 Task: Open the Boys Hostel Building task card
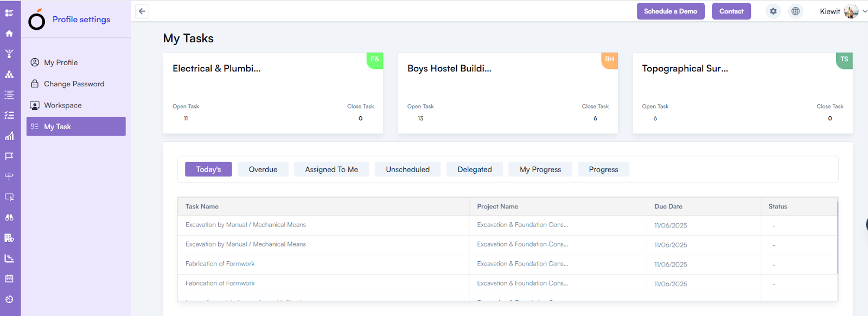tap(508, 93)
